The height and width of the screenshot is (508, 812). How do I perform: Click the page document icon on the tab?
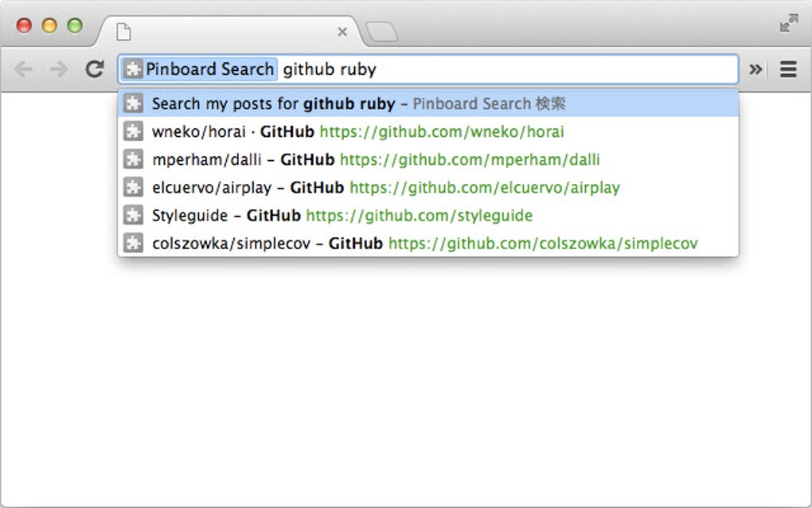click(123, 31)
